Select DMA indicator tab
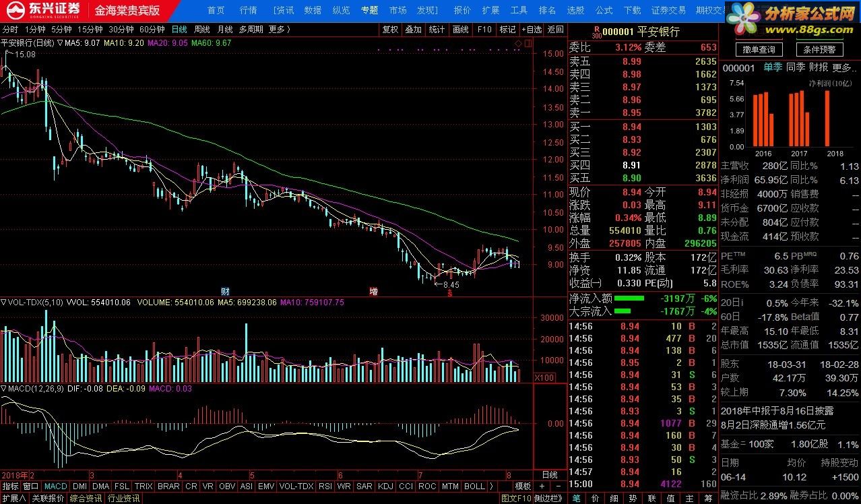Screen dimensions: 861x504 101,486
